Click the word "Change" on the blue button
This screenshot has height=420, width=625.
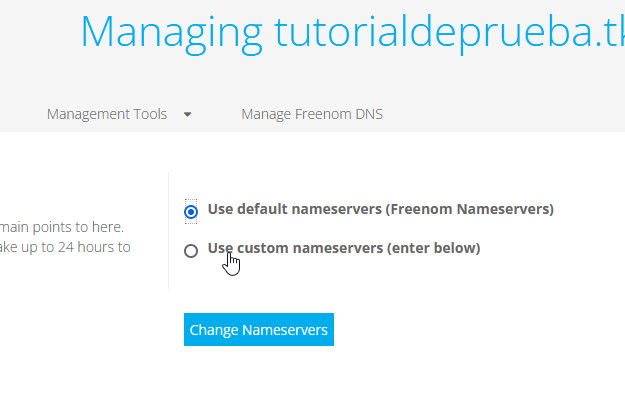[214, 330]
